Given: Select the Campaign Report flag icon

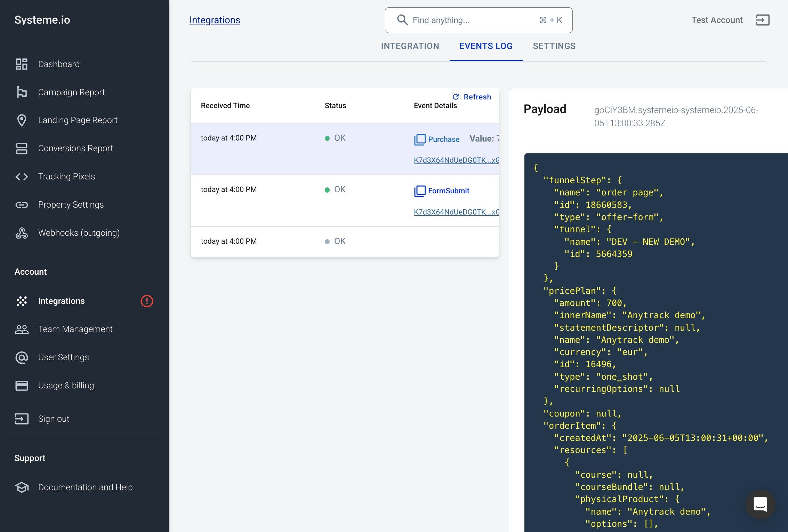Looking at the screenshot, I should (x=22, y=92).
